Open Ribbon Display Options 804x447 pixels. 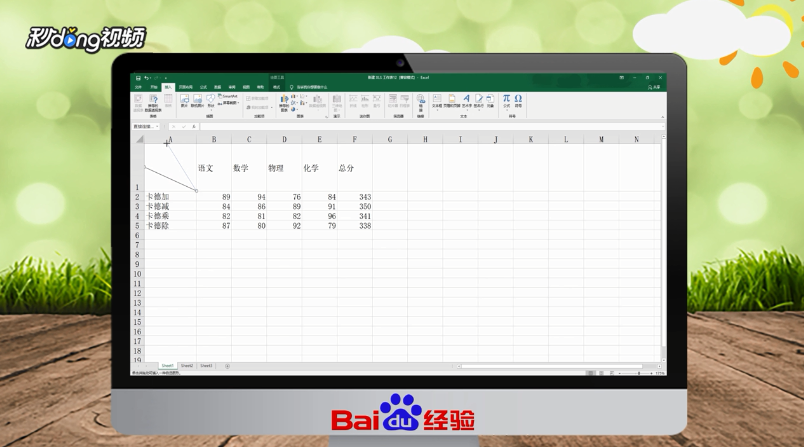(x=621, y=78)
